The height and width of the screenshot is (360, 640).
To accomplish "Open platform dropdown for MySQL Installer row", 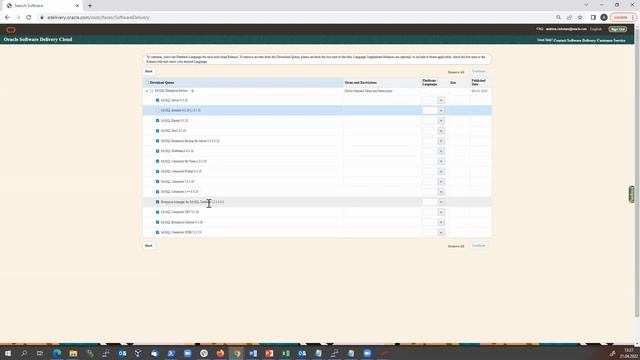I will coord(441,111).
